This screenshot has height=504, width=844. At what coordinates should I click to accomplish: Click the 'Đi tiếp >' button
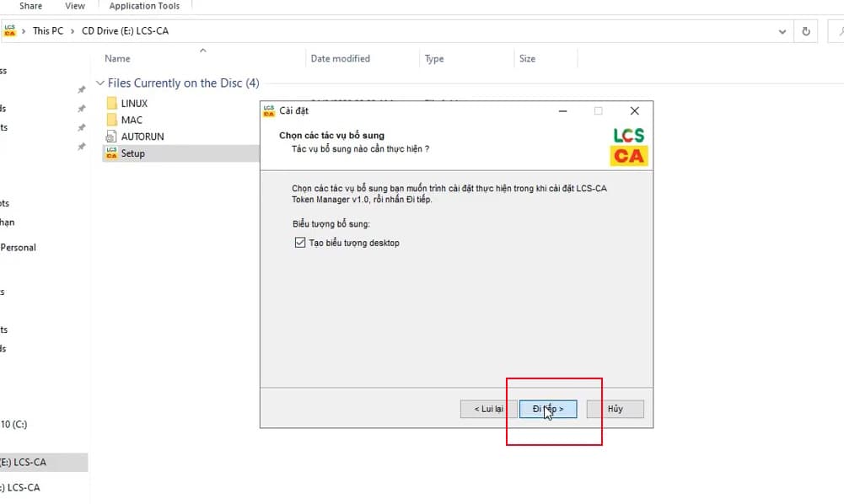click(x=547, y=409)
